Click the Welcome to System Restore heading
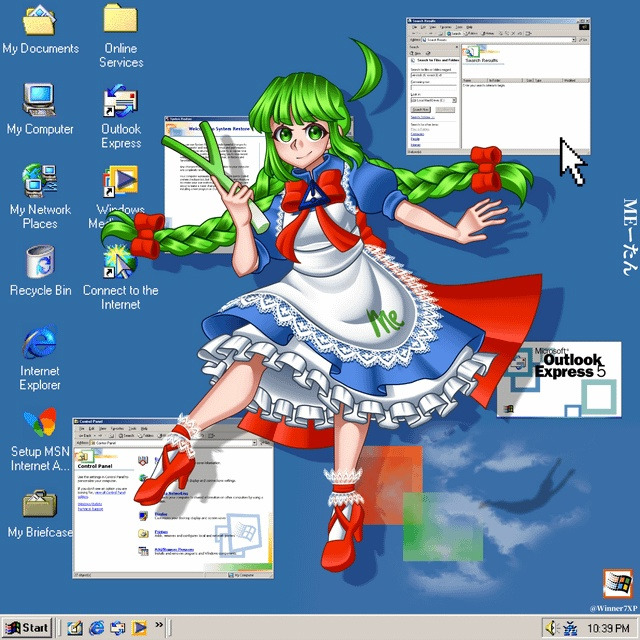Image resolution: width=640 pixels, height=640 pixels. [x=219, y=129]
